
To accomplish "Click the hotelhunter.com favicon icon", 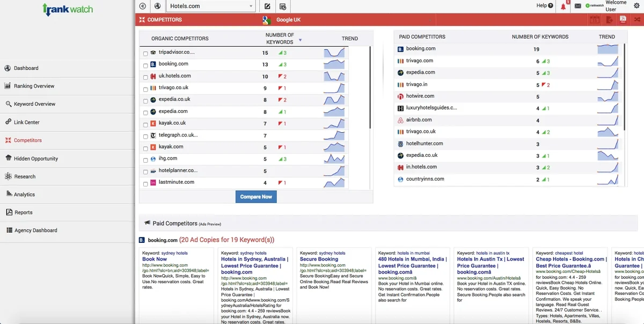I will click(x=400, y=144).
